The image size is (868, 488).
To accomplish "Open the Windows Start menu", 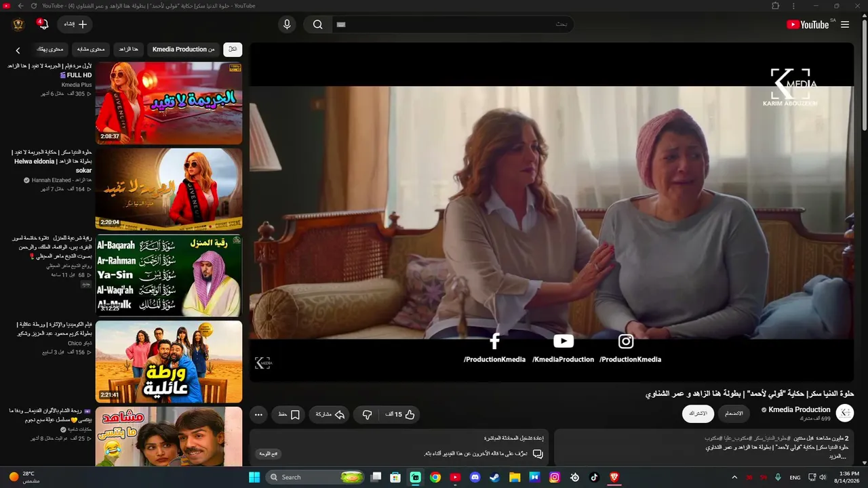I will pos(254,477).
